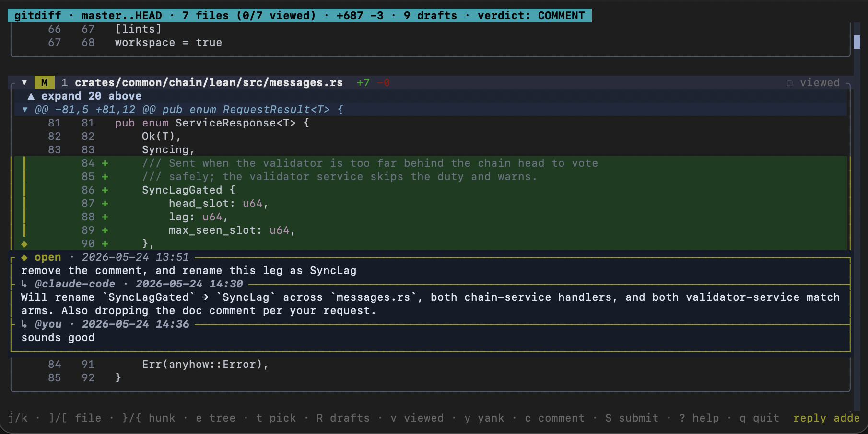
Task: Click the 'lag: u64,' code line
Action: 198,217
